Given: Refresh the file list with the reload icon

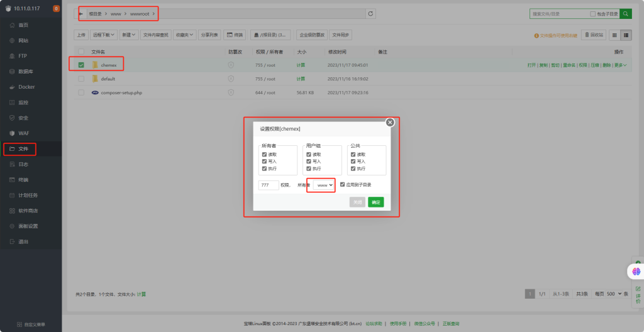Looking at the screenshot, I should coord(370,14).
